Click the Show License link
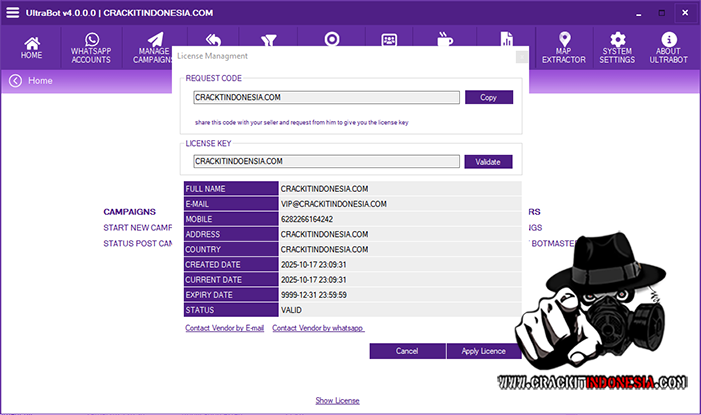 click(337, 401)
